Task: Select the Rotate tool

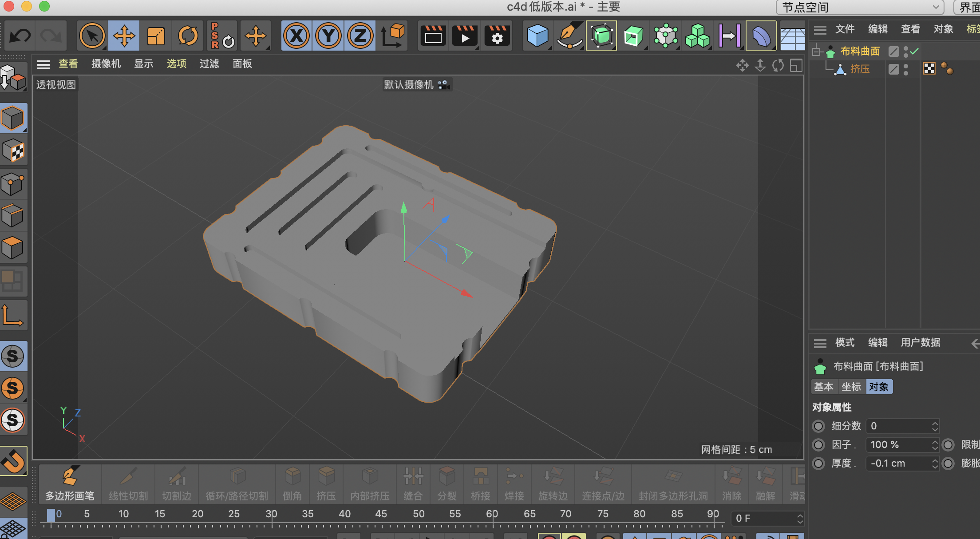Action: tap(188, 36)
